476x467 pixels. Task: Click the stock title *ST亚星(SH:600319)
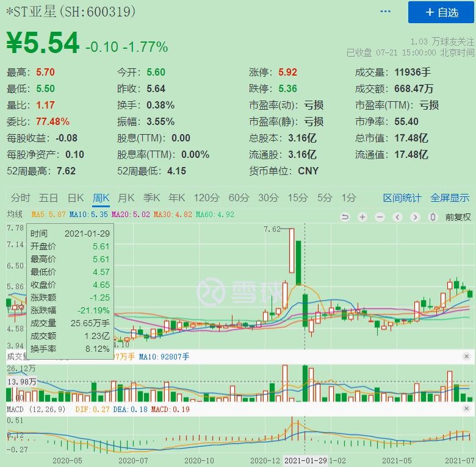(70, 12)
